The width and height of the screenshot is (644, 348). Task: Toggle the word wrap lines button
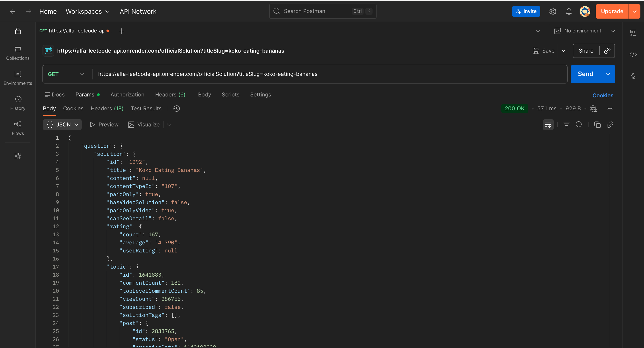tap(548, 125)
